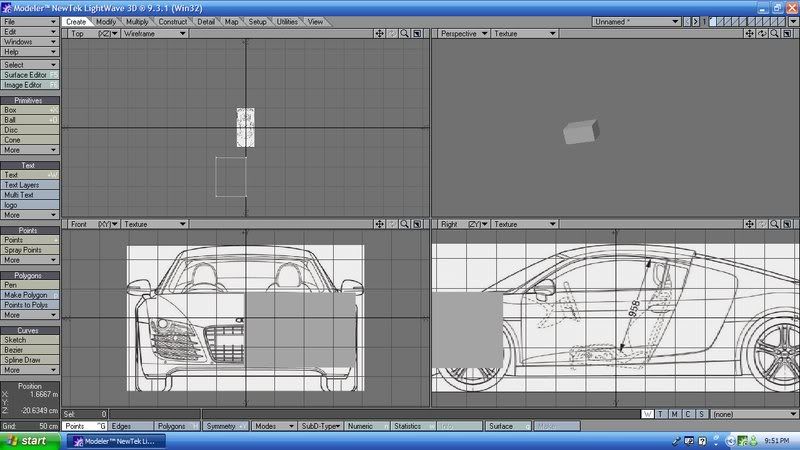This screenshot has height=450, width=800.
Task: Switch to the Modify tab
Action: (106, 21)
